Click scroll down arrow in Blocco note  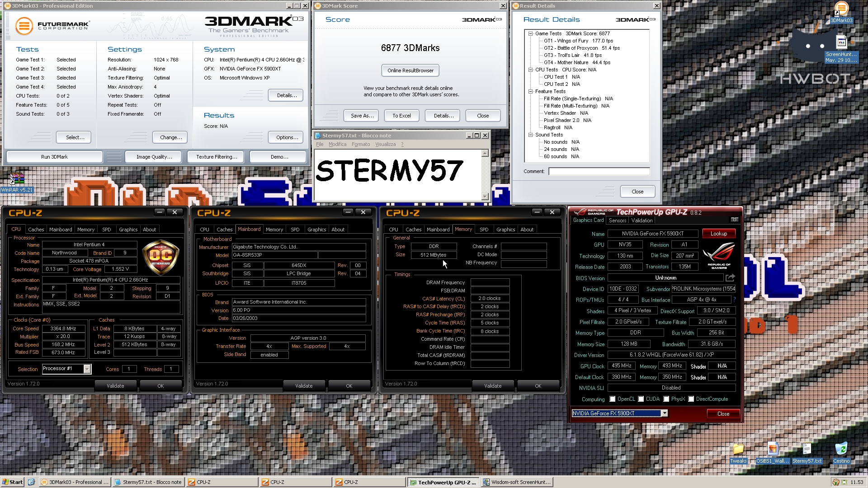point(485,197)
